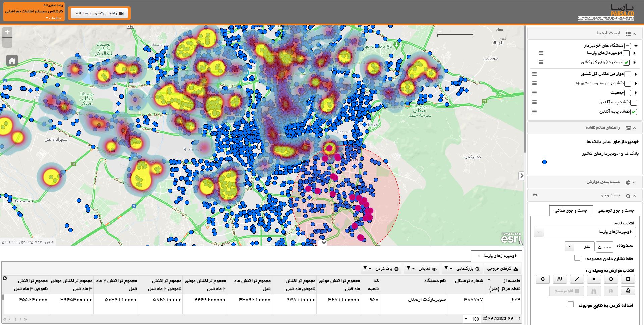644x325 pixels.
Task: Open drag-handle menu for جمعیت layer
Action: [535, 93]
